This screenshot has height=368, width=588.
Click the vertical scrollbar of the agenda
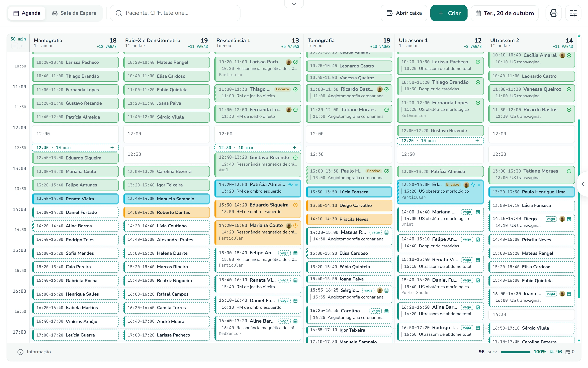tap(579, 209)
